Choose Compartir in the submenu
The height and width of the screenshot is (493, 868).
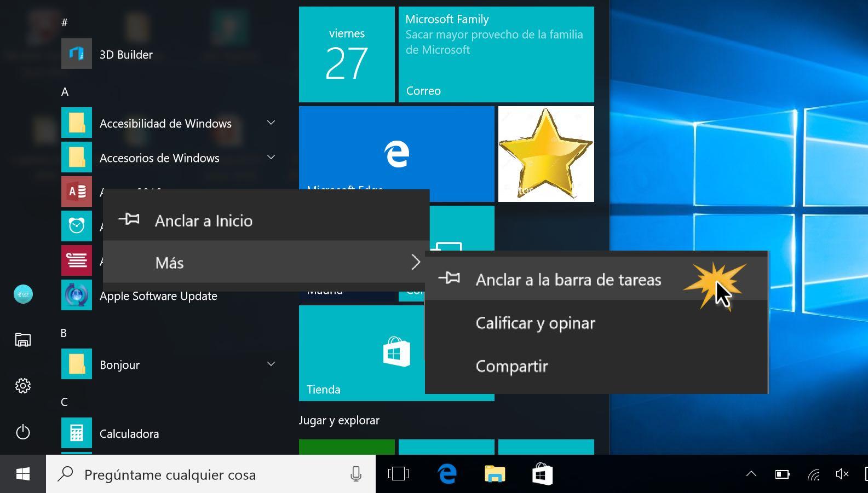pos(596,366)
